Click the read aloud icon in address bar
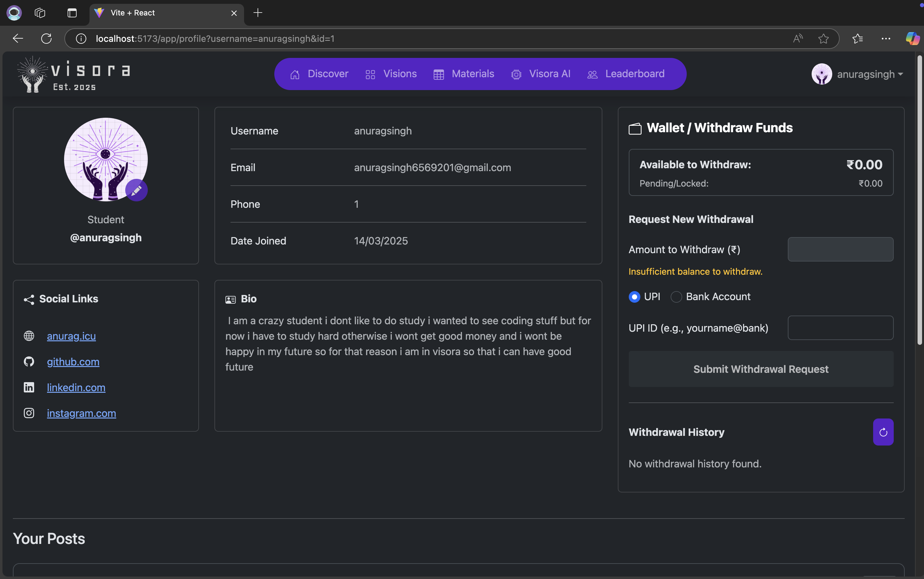The image size is (924, 579). pyautogui.click(x=797, y=39)
